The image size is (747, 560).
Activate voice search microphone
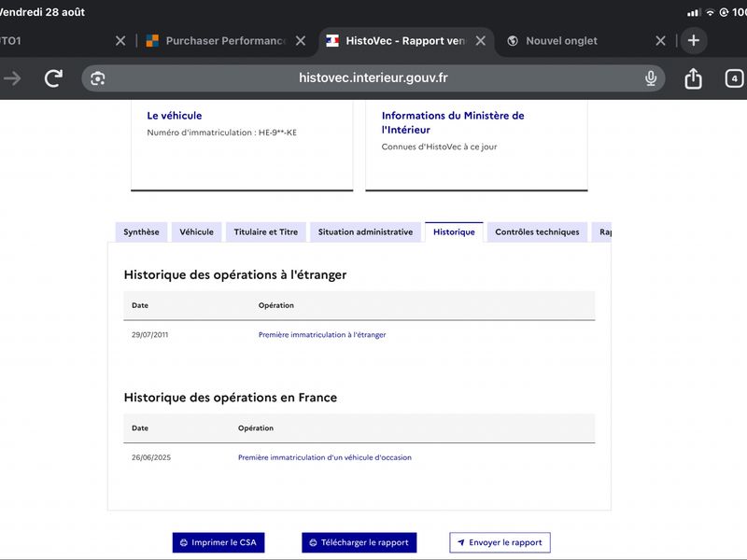651,78
